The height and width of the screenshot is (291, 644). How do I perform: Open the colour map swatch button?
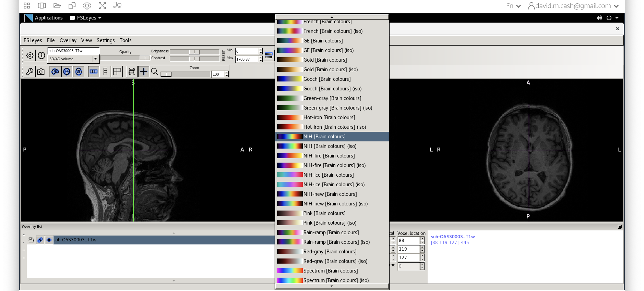269,55
